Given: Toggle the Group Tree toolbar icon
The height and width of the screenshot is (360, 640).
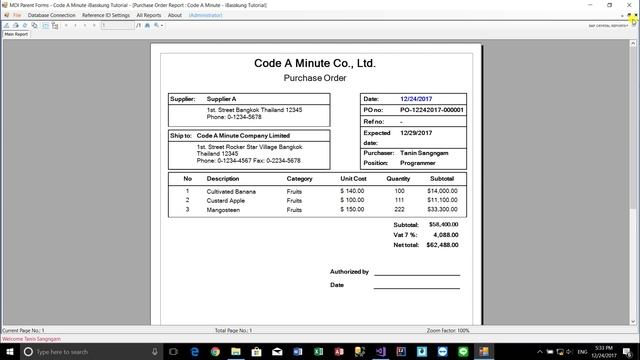Looking at the screenshot, I should [55, 25].
